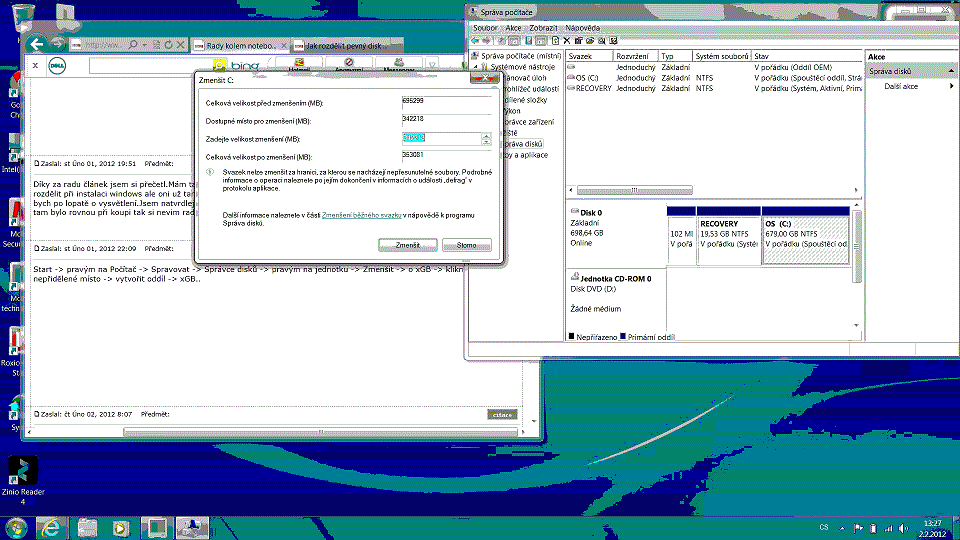
Task: Select the OS (C:) partition block in Disk 0
Action: tap(806, 236)
